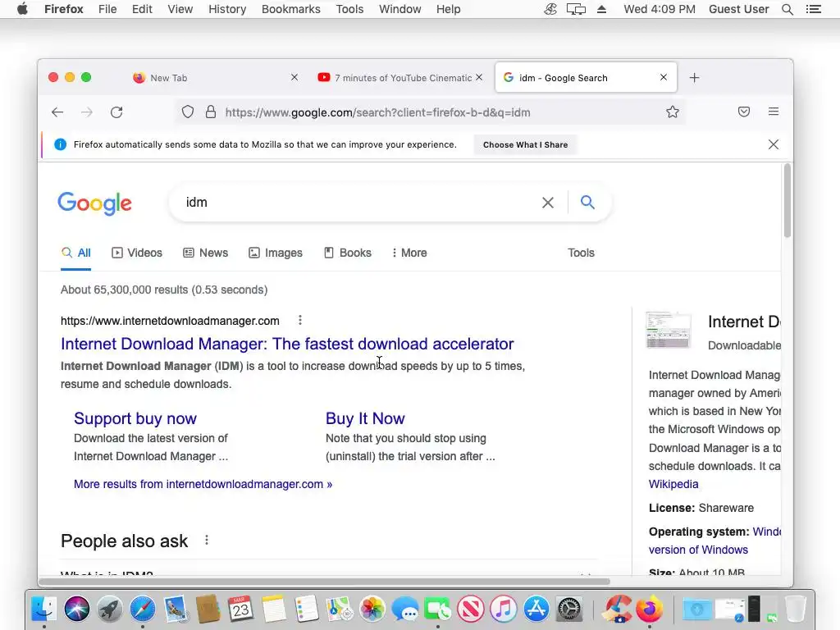Bookmark this page with the star
Viewport: 840px width, 630px height.
point(673,112)
